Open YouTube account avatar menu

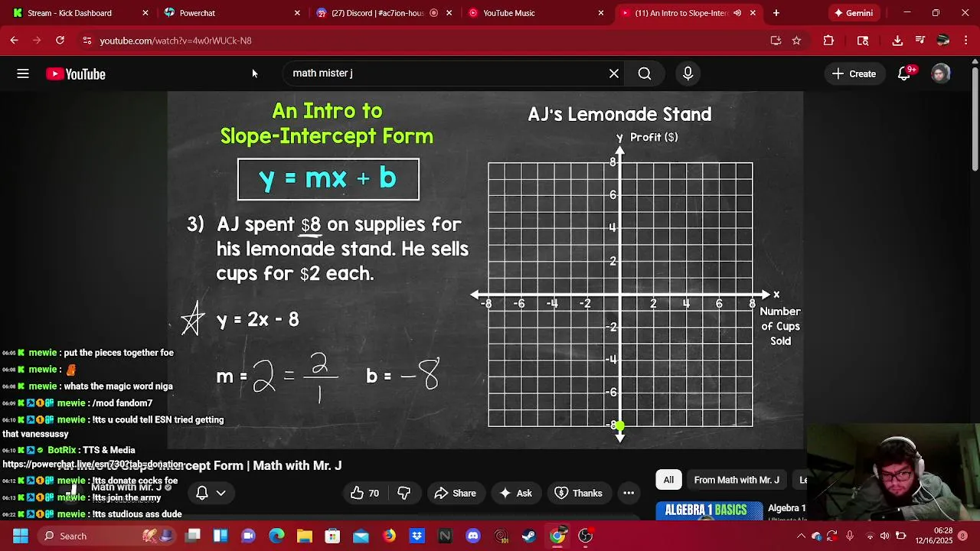tap(941, 73)
